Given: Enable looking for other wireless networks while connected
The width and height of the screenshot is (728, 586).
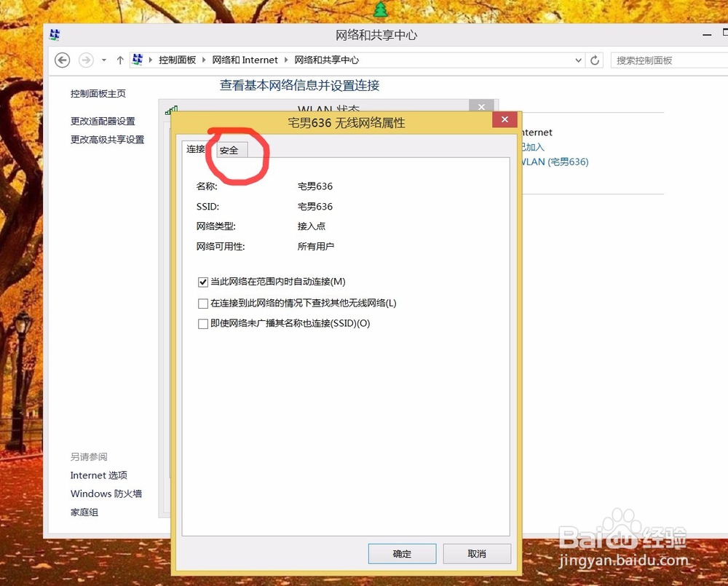Looking at the screenshot, I should click(x=202, y=303).
